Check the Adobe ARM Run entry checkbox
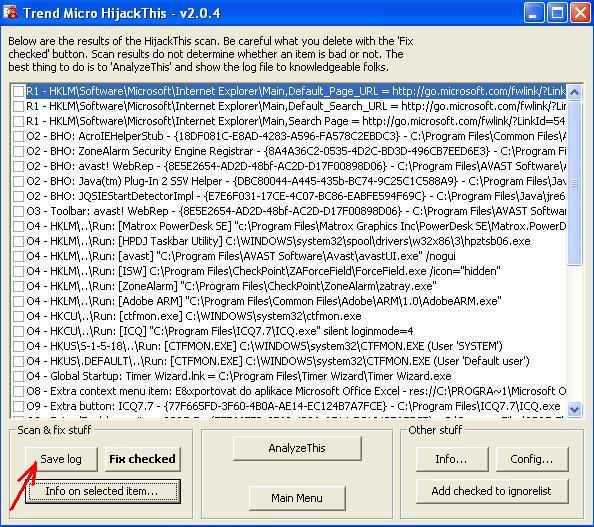The width and height of the screenshot is (594, 527). tap(19, 301)
